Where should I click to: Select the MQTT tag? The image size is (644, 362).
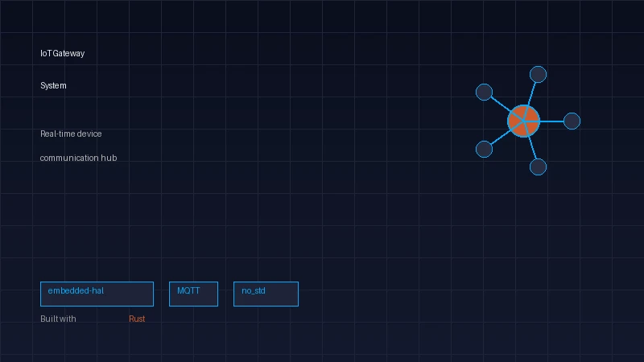[193, 294]
